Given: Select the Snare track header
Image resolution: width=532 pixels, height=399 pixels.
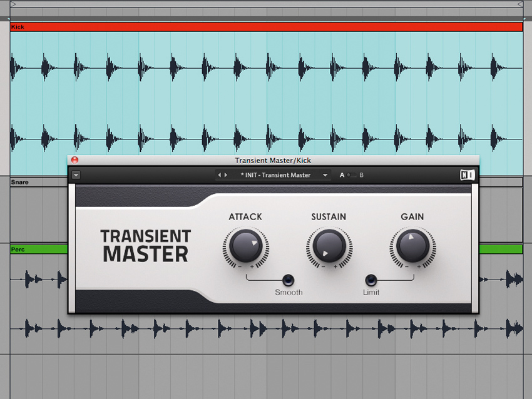Looking at the screenshot, I should pyautogui.click(x=39, y=182).
